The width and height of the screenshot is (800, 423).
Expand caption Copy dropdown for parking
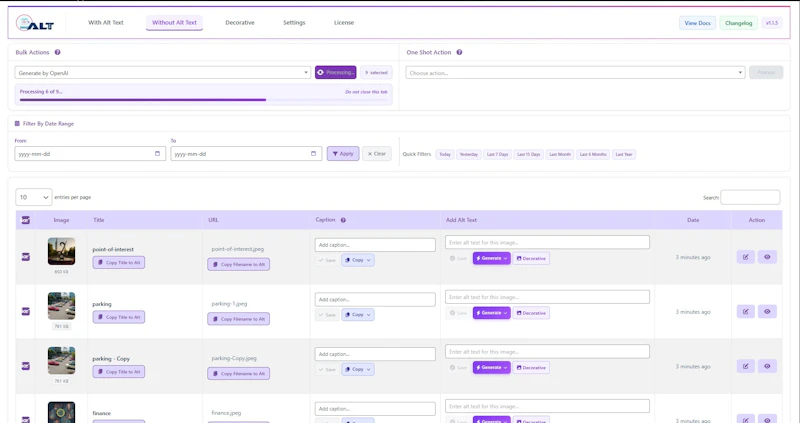pos(358,315)
